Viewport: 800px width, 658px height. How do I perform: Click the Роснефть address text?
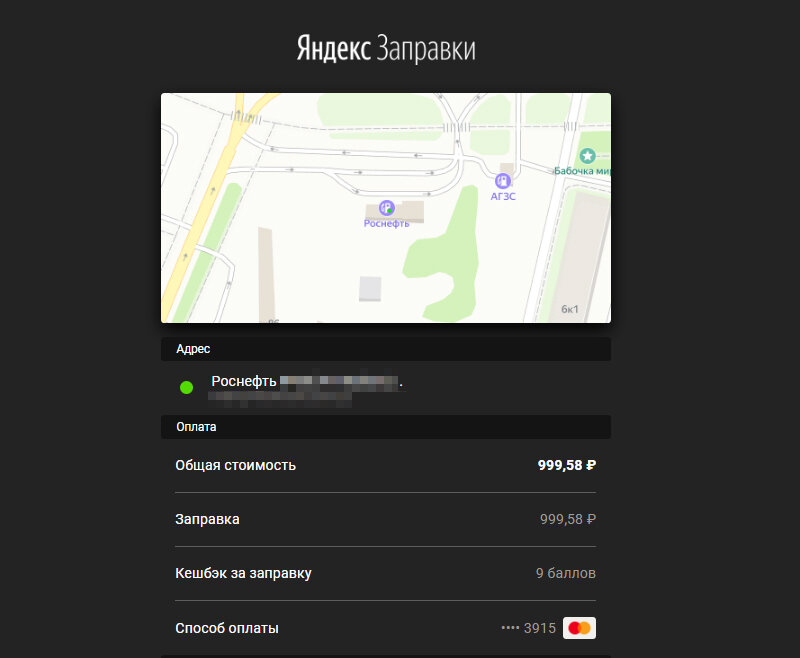[244, 381]
